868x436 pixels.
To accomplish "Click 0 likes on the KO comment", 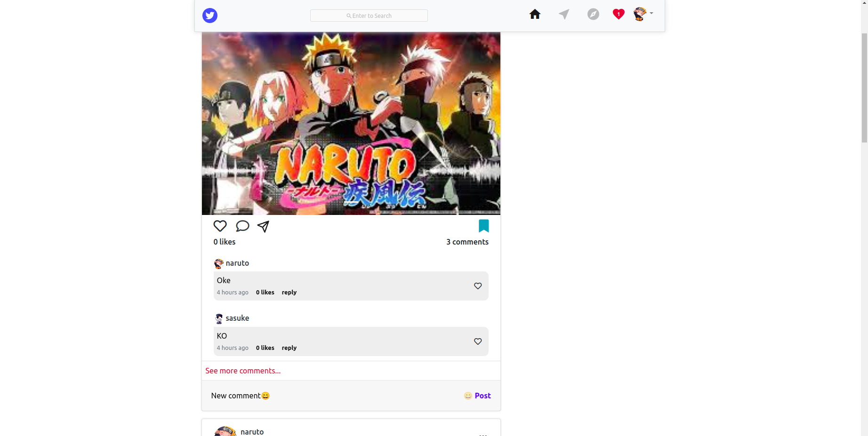I will tap(265, 348).
